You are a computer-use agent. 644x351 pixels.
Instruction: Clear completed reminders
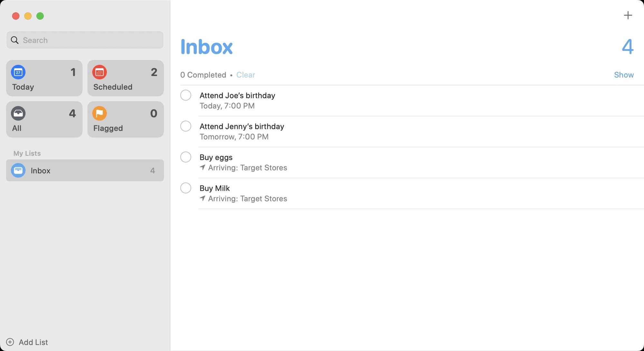pos(245,75)
